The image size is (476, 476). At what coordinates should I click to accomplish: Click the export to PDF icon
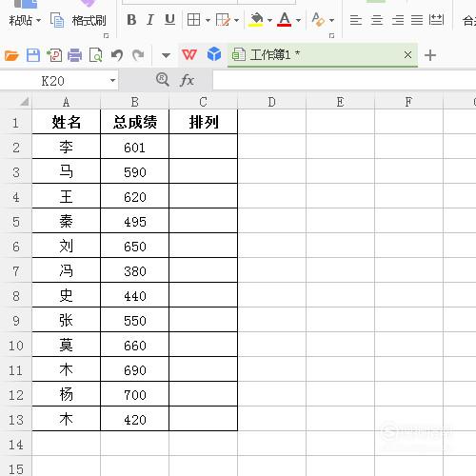pos(54,55)
